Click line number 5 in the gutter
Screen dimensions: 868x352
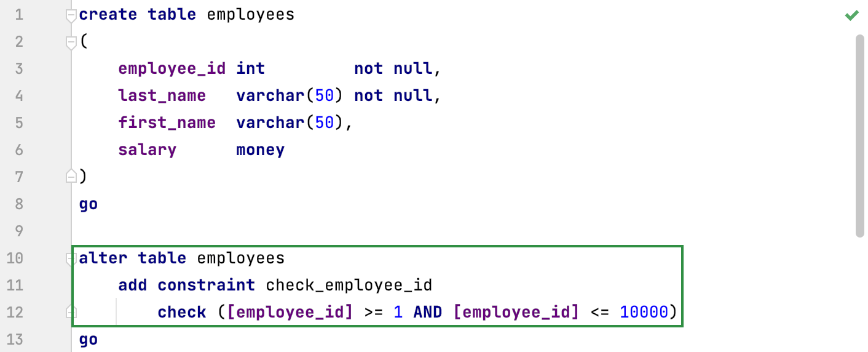[18, 122]
